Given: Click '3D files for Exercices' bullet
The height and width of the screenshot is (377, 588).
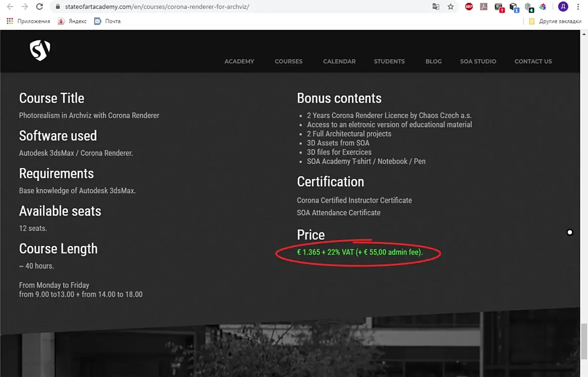Looking at the screenshot, I should 339,152.
